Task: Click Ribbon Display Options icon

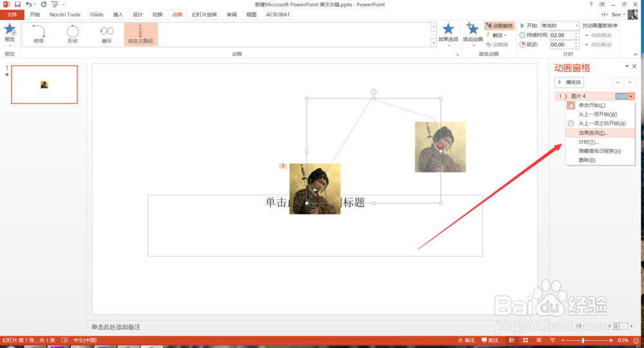Action: coord(602,4)
